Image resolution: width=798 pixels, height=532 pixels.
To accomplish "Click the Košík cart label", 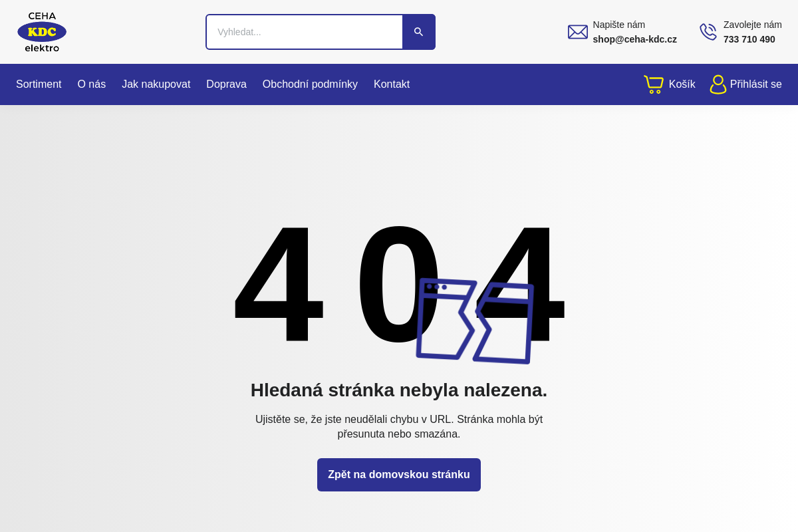I will pos(682,84).
